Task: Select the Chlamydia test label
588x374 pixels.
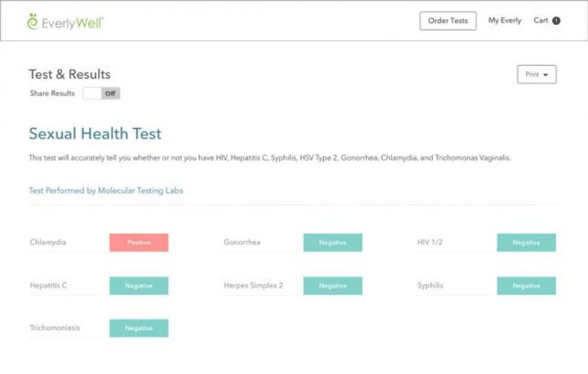Action: pos(48,243)
